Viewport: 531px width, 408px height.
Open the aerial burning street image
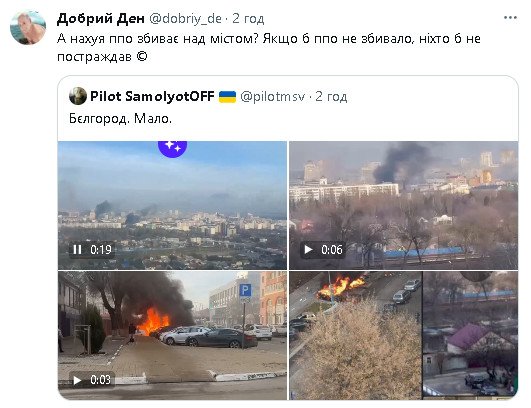[x=403, y=335]
